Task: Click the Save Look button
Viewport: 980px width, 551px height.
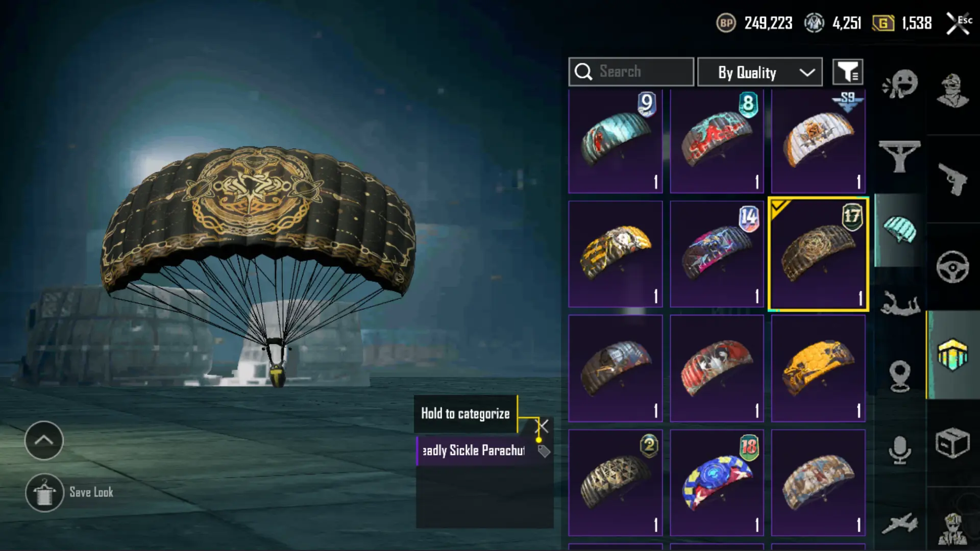Action: (x=69, y=493)
